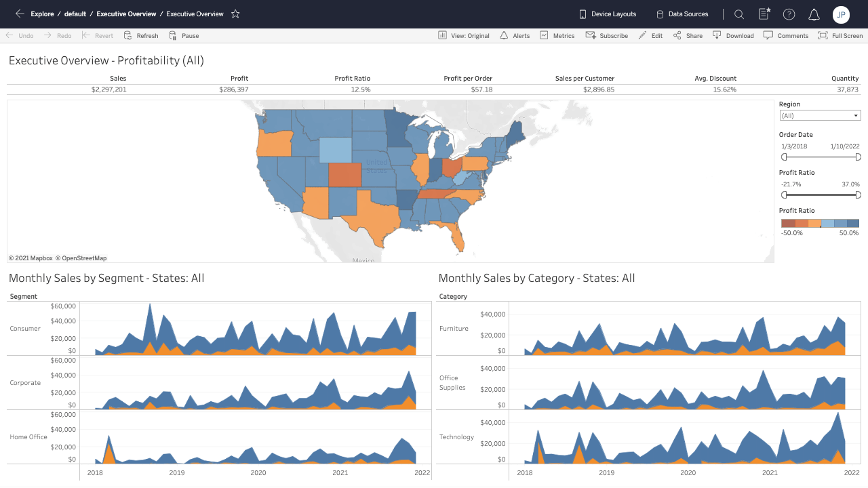Click the JP user avatar
The height and width of the screenshot is (488, 868).
click(841, 14)
